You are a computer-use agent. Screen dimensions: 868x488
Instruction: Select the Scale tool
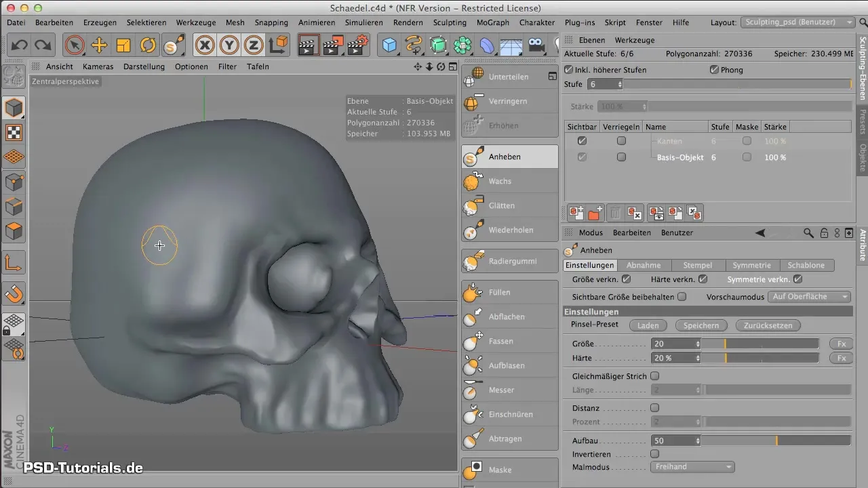pyautogui.click(x=123, y=45)
